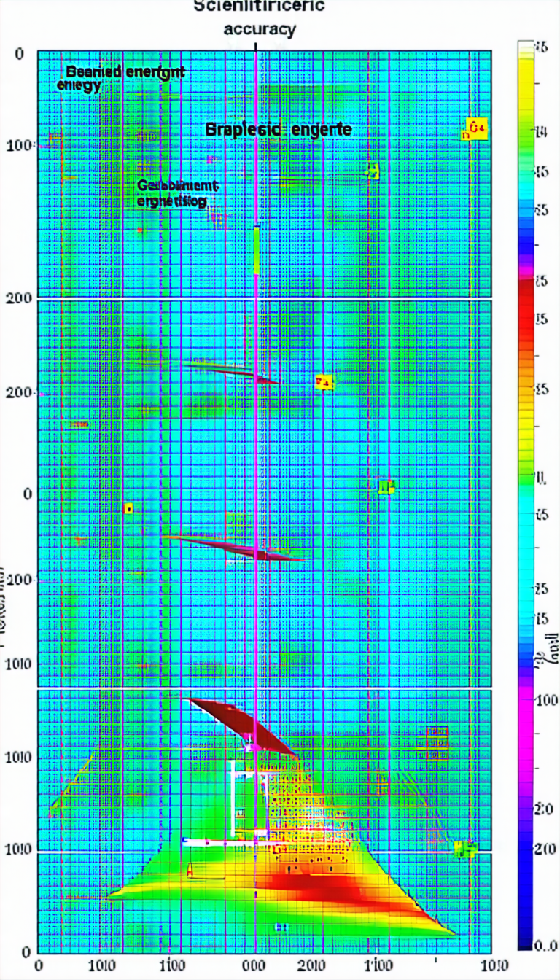Click the "000" tick on the x-axis

pyautogui.click(x=254, y=966)
